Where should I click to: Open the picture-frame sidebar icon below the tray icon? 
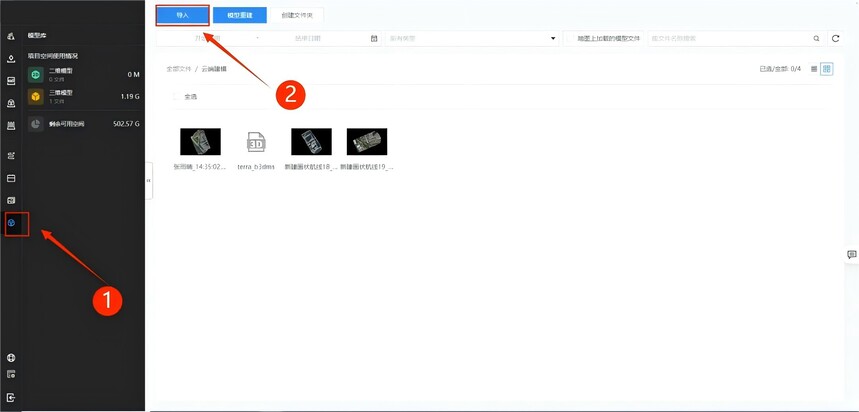[11, 81]
